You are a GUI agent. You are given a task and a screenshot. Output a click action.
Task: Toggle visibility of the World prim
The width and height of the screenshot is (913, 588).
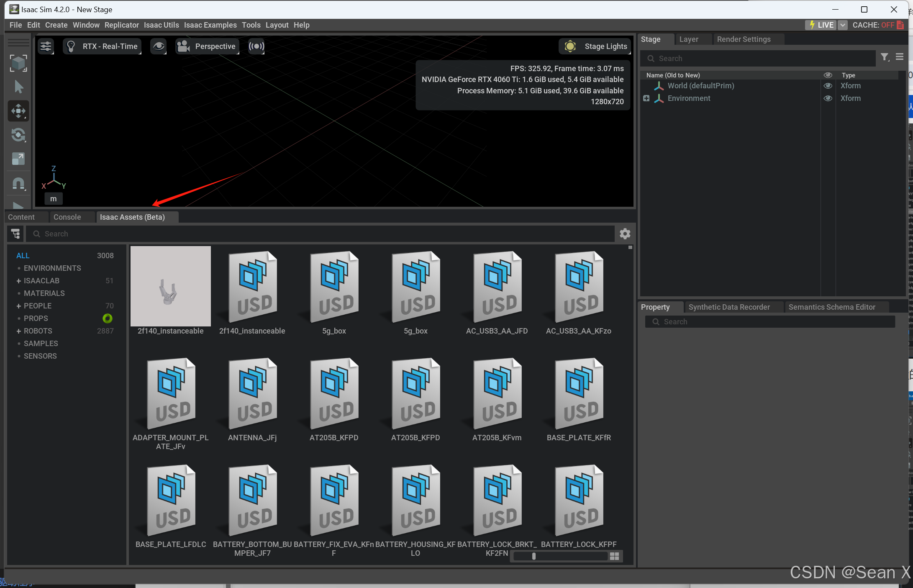tap(828, 86)
